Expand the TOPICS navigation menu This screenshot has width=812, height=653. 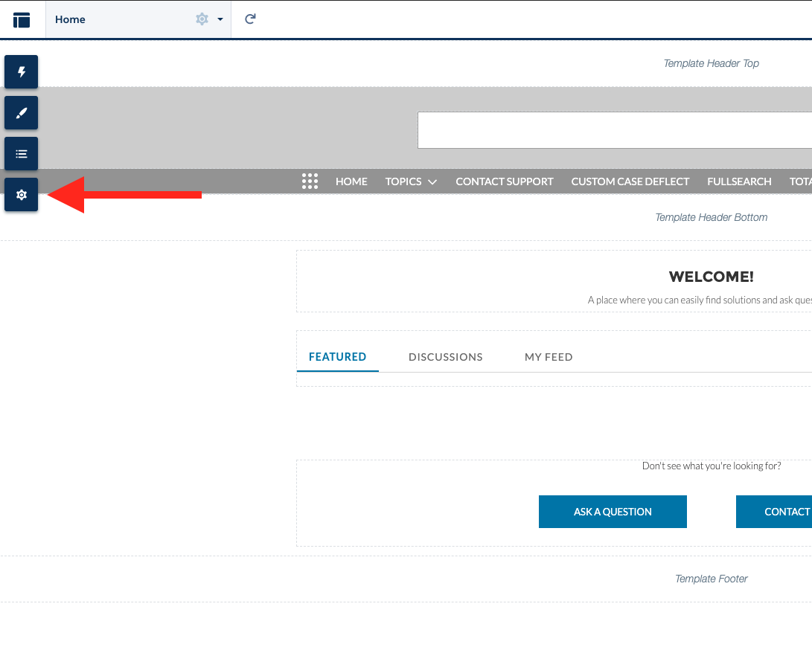[410, 181]
